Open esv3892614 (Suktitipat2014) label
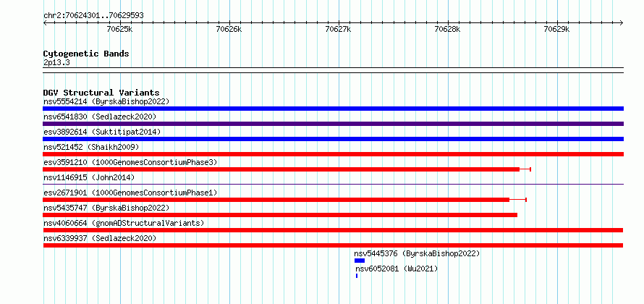Image resolution: width=644 pixels, height=304 pixels. click(x=102, y=132)
